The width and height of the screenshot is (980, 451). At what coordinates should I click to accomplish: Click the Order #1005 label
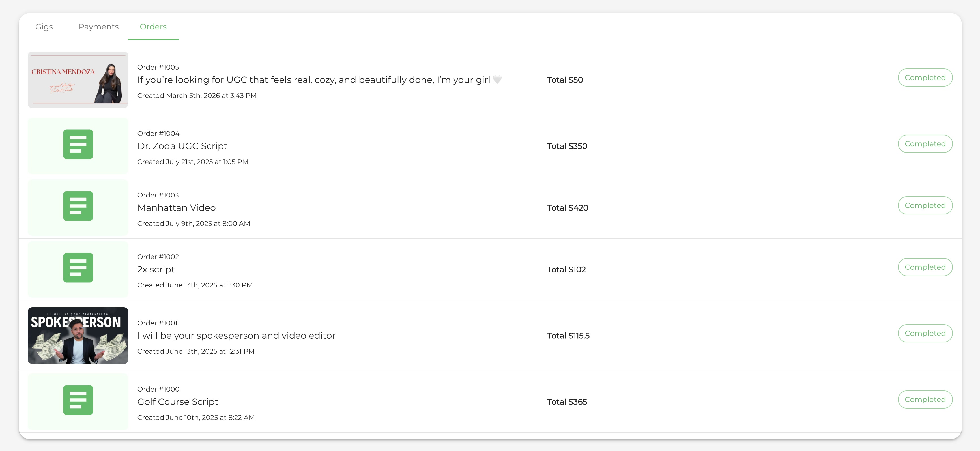click(158, 67)
